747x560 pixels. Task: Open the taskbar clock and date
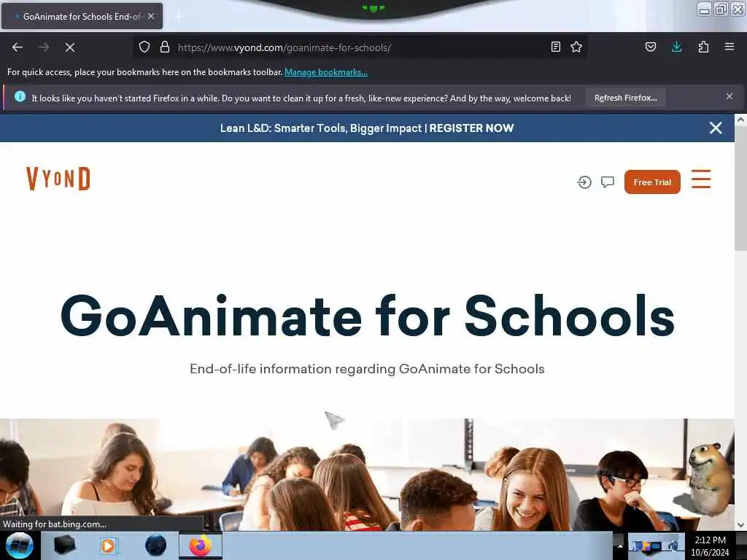[710, 546]
